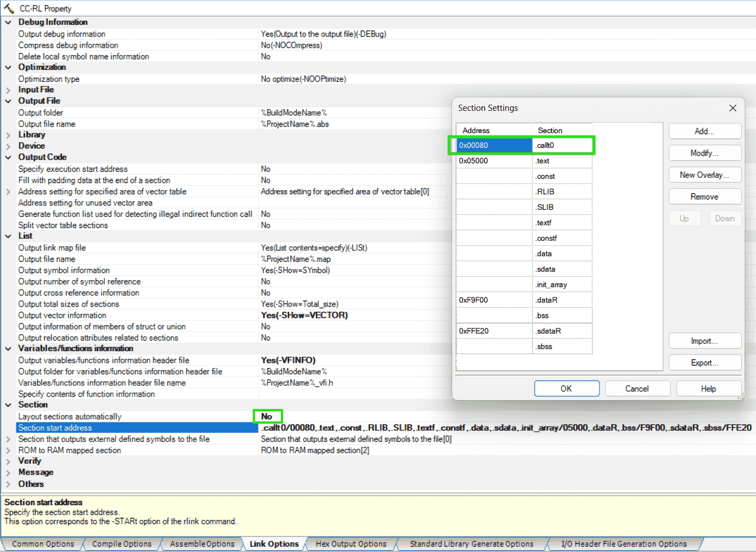Expand the Device category
The image size is (756, 552).
[8, 146]
